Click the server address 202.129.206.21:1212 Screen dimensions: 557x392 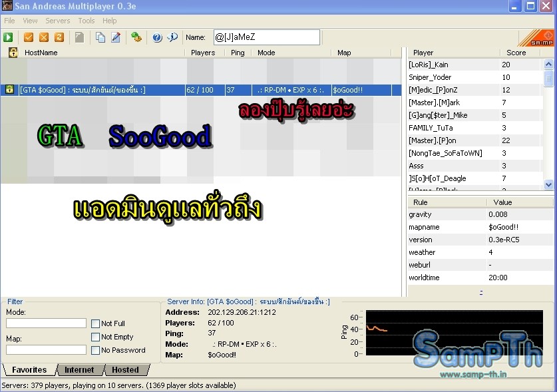pyautogui.click(x=242, y=312)
